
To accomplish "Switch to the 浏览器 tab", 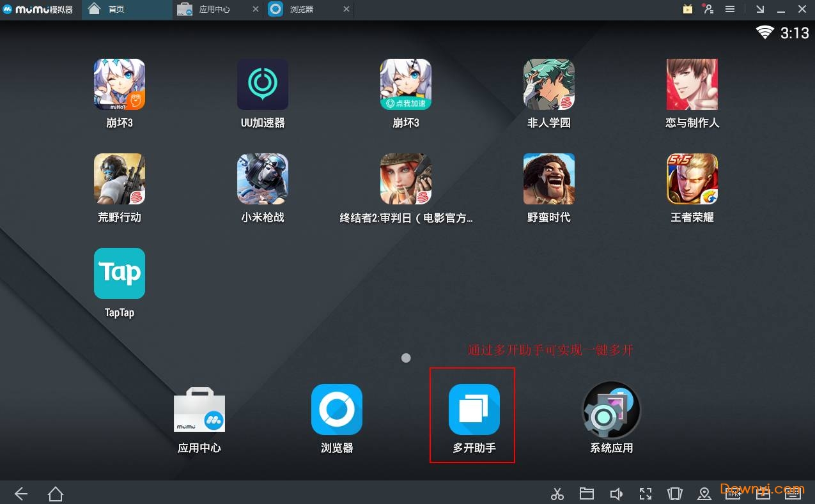I will [x=302, y=10].
